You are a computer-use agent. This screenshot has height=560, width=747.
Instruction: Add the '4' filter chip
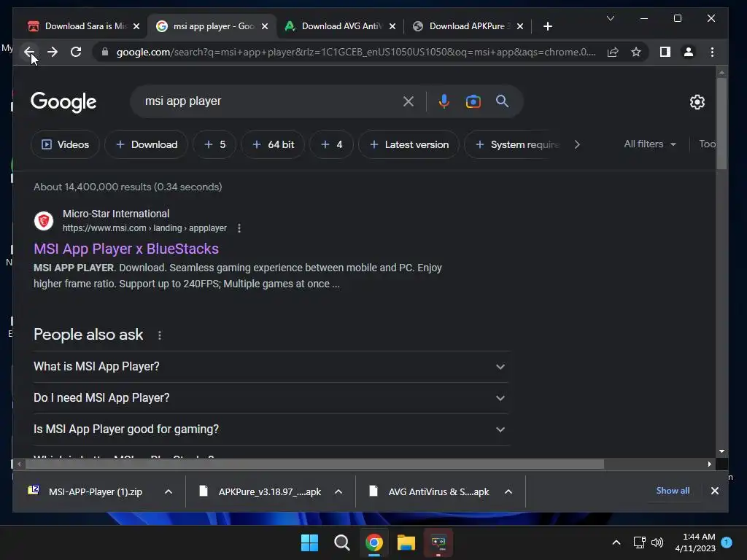[332, 144]
